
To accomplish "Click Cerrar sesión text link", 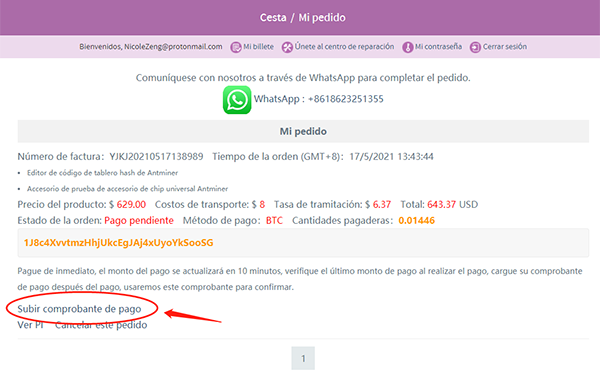I will [x=504, y=47].
